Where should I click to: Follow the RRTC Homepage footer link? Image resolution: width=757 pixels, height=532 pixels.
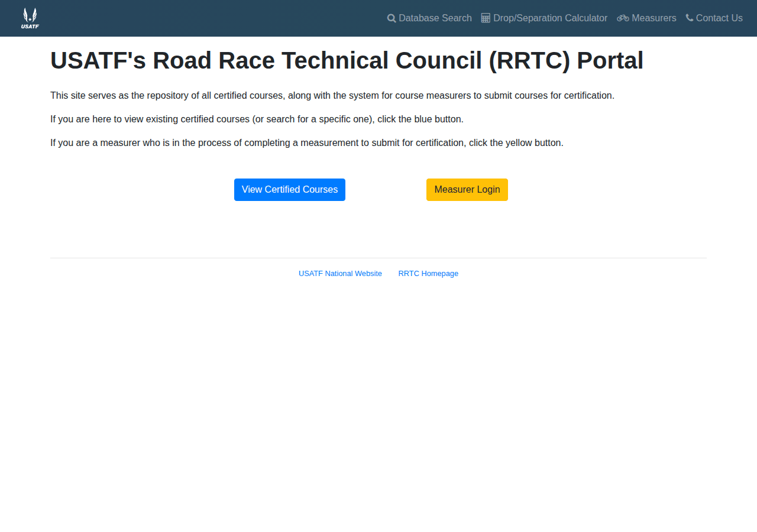[x=428, y=274]
